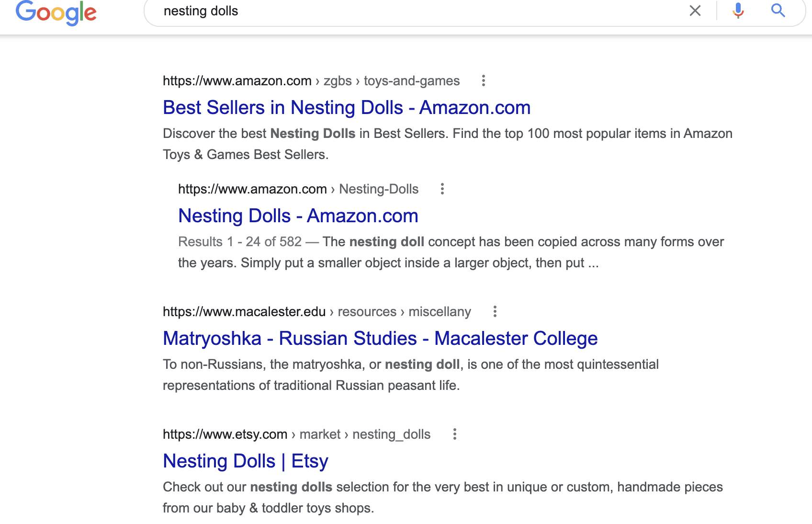812x524 pixels.
Task: Open the Matryoshka Russian Studies result
Action: click(x=380, y=338)
